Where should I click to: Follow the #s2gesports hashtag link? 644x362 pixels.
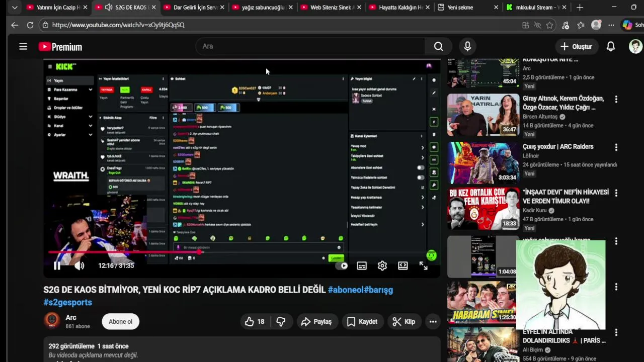click(68, 302)
